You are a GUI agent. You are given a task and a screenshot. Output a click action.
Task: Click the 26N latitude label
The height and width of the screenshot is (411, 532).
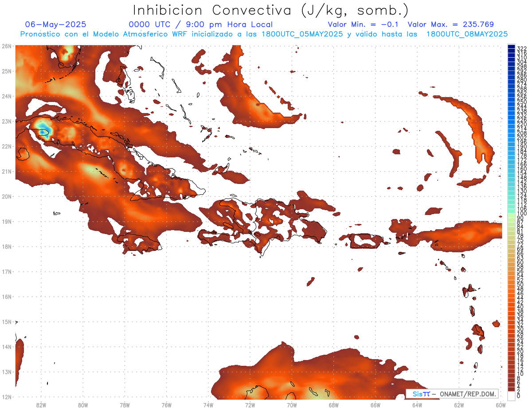6,46
